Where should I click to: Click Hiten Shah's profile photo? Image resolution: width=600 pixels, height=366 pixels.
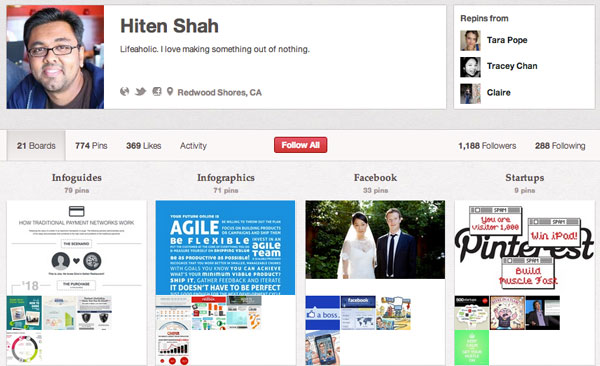[55, 57]
